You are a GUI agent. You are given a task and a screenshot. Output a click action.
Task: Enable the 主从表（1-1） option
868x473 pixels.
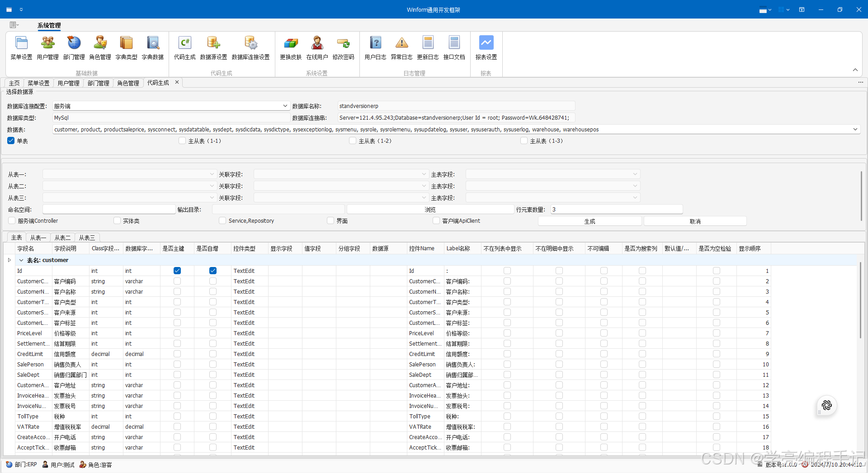[x=182, y=140]
